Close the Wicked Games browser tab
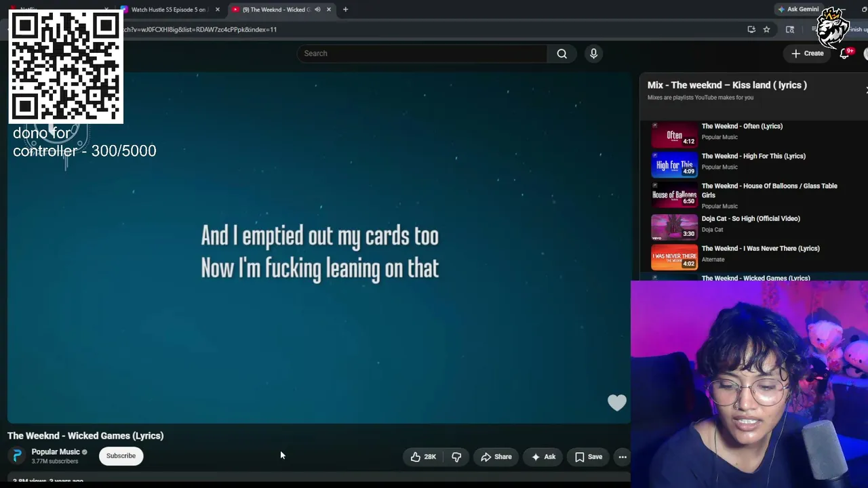Image resolution: width=868 pixels, height=488 pixels. [x=329, y=9]
